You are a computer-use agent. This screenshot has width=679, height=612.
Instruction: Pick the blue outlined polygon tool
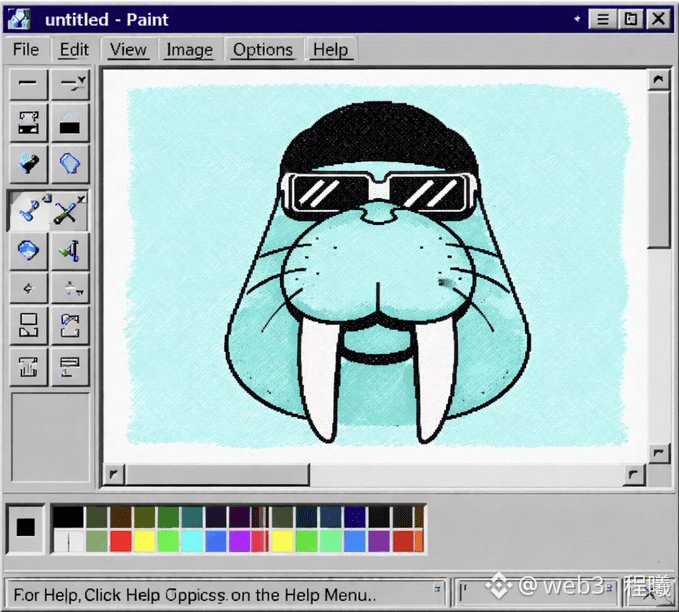[70, 164]
